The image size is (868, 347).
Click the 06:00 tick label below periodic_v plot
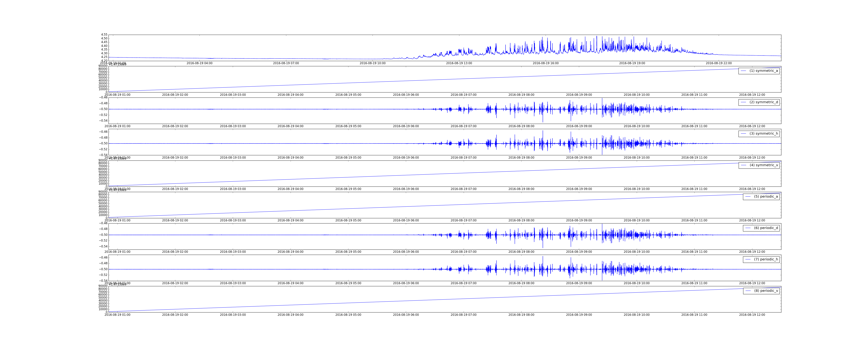406,315
